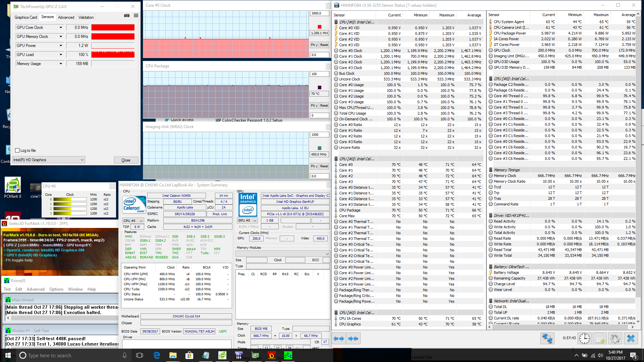Enable Log to file checkbox
This screenshot has height=362, width=644.
(17, 150)
